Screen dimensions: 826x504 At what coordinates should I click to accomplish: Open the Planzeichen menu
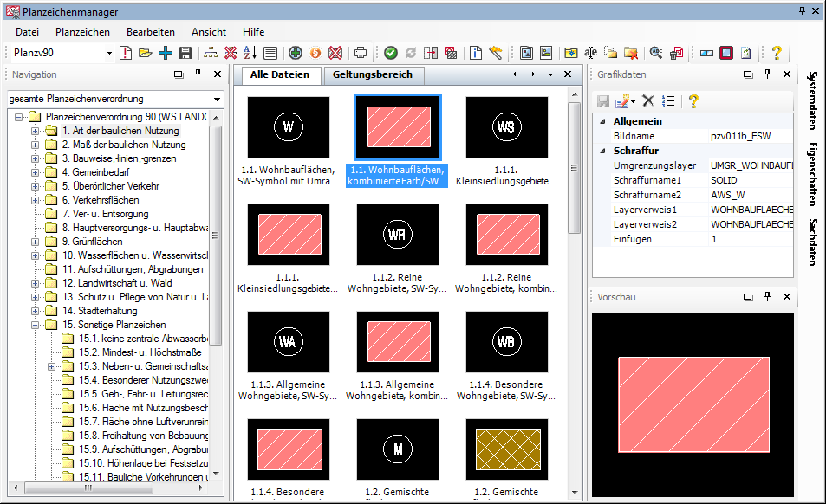82,32
